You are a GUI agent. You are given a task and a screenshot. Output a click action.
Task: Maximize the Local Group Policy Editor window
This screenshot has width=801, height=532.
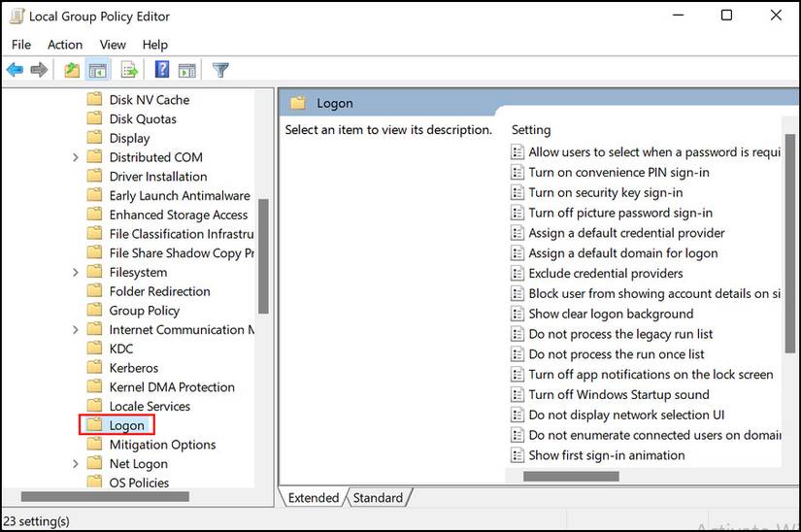tap(726, 16)
